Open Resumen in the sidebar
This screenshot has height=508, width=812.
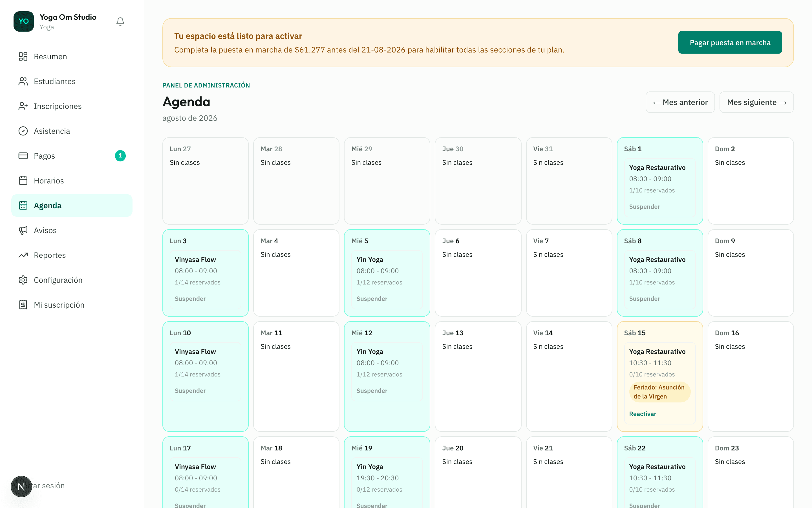coord(72,56)
